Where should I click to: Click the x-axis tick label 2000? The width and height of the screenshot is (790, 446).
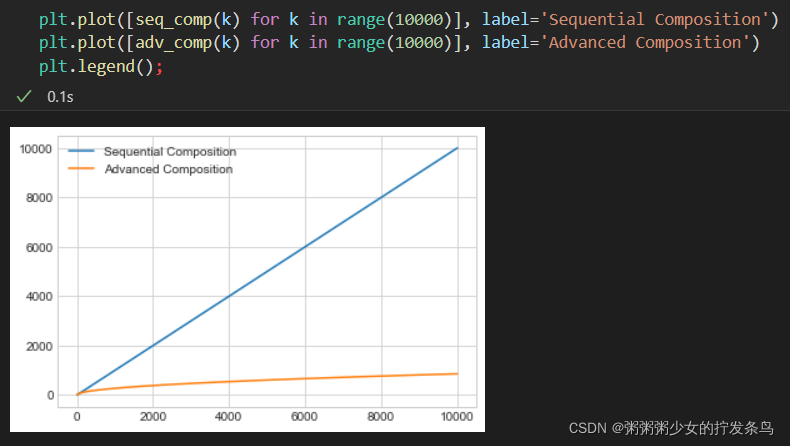[x=153, y=417]
